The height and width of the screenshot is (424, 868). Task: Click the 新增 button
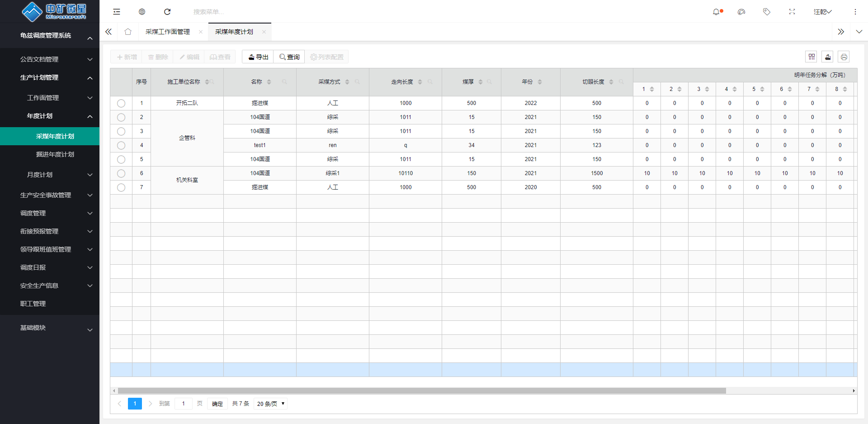[x=127, y=57]
